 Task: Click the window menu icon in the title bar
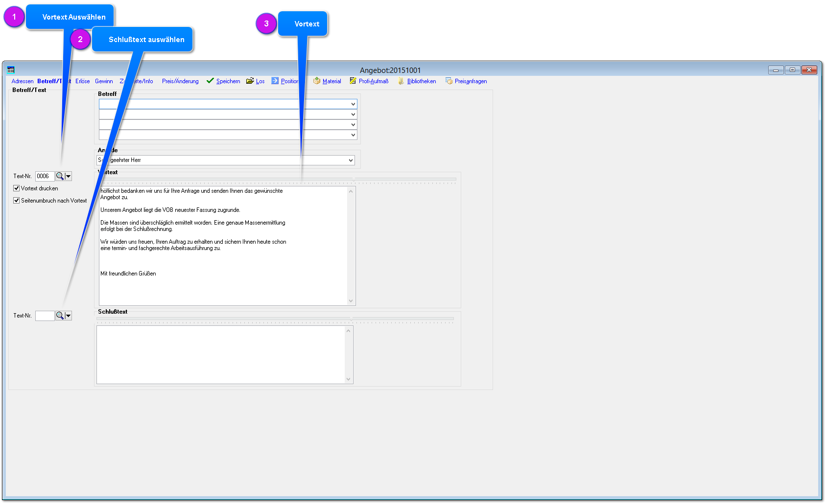(11, 70)
